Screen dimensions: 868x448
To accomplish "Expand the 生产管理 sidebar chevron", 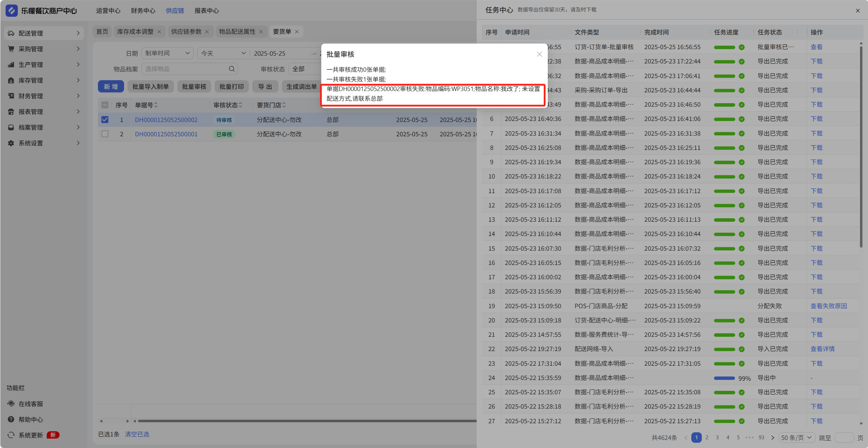I will (78, 64).
